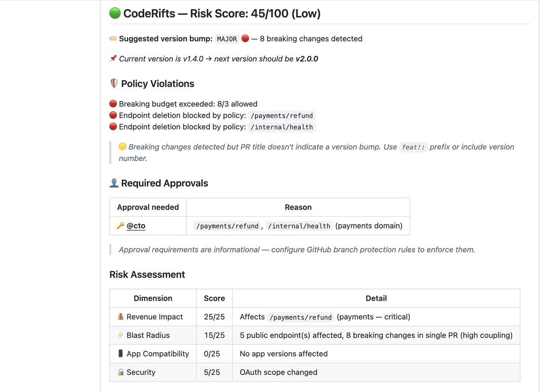Viewport: 540px width, 392px height.
Task: Click the phone icon for App Compatibility
Action: point(121,354)
